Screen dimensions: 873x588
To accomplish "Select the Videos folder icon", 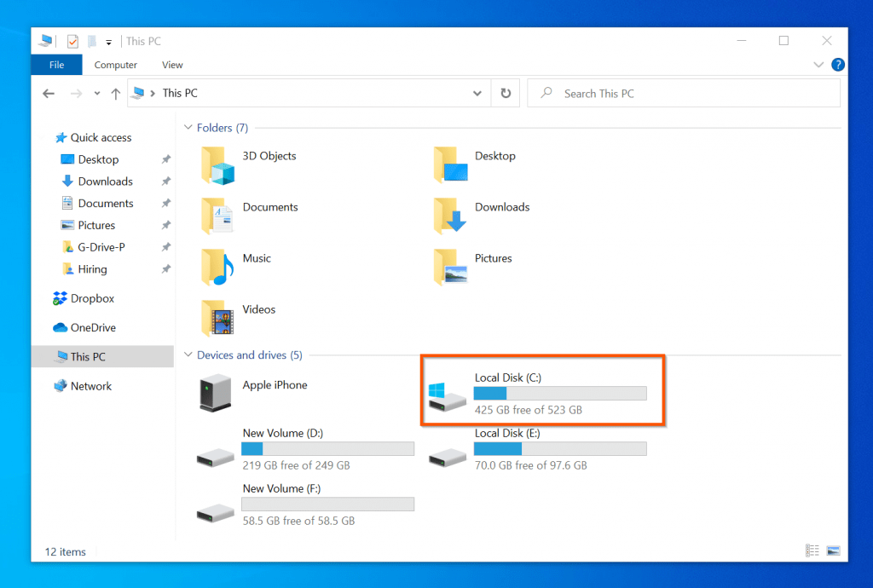I will click(x=217, y=318).
